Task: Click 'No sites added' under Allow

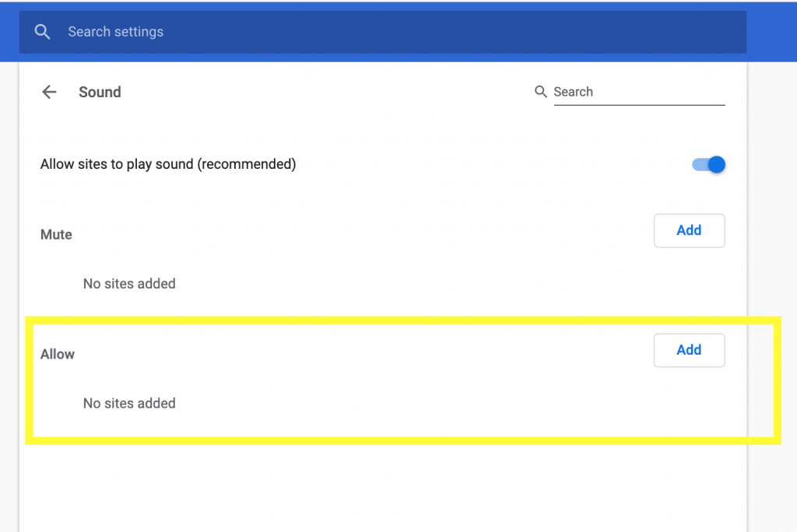Action: [x=130, y=404]
